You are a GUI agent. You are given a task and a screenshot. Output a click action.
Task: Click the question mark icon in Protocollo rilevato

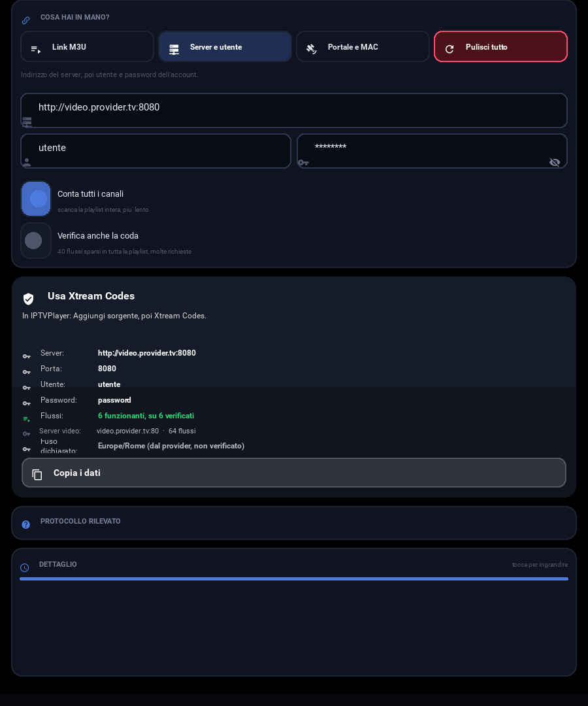coord(26,524)
